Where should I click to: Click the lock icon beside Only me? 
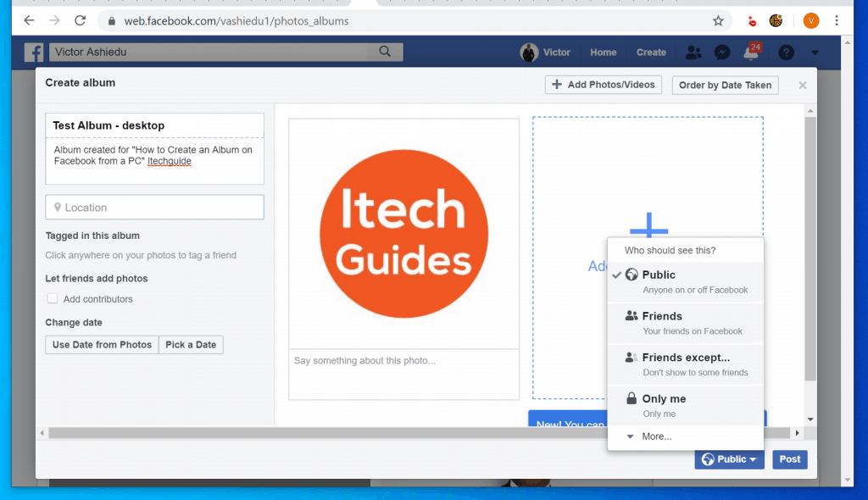click(x=631, y=398)
